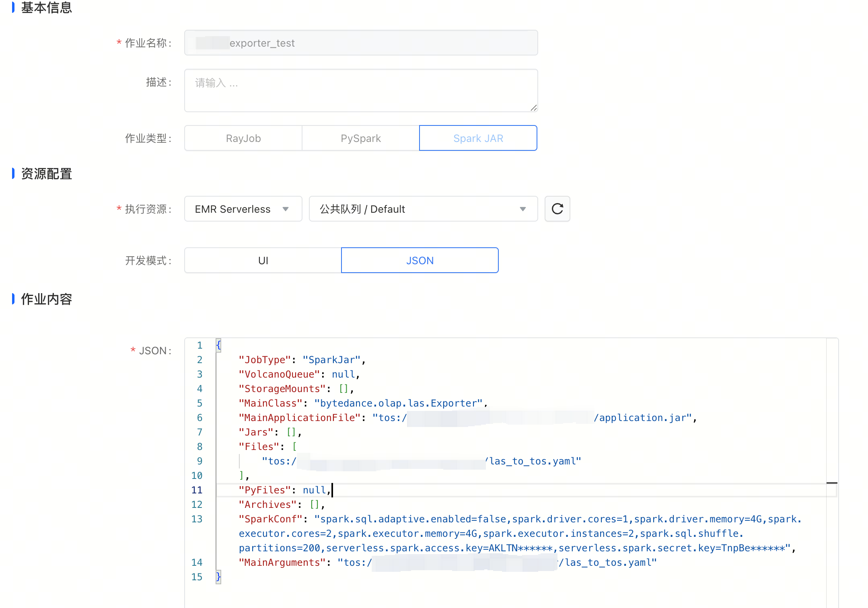The height and width of the screenshot is (608, 868).
Task: Click the "JobType" key on line 2
Action: (264, 360)
